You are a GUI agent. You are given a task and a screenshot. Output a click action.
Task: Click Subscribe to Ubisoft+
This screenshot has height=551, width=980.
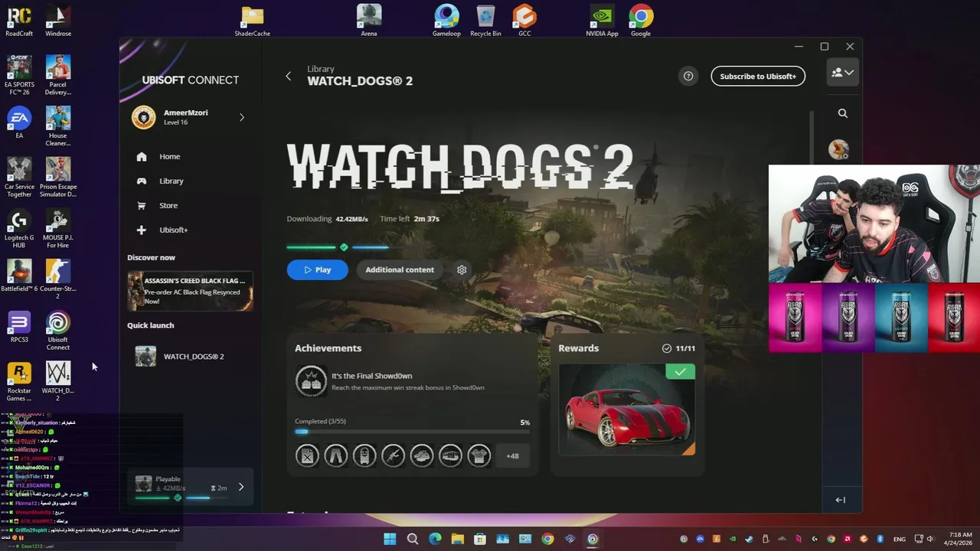point(758,76)
